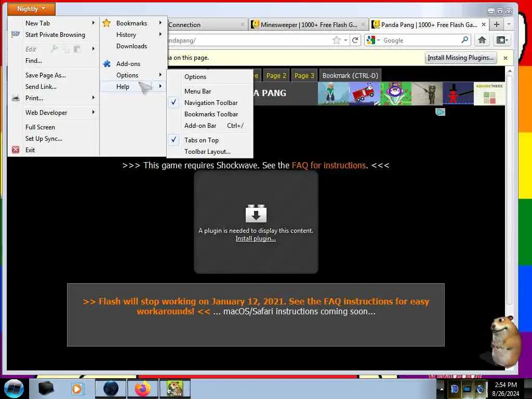Select Start Private Browsing

pyautogui.click(x=55, y=35)
